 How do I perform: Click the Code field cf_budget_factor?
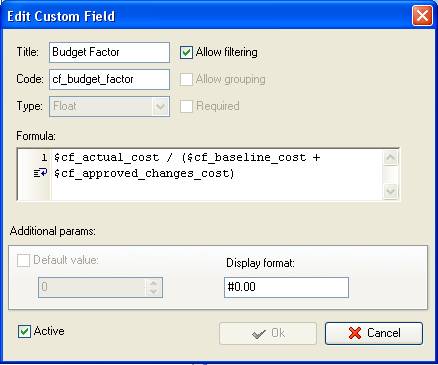(109, 79)
